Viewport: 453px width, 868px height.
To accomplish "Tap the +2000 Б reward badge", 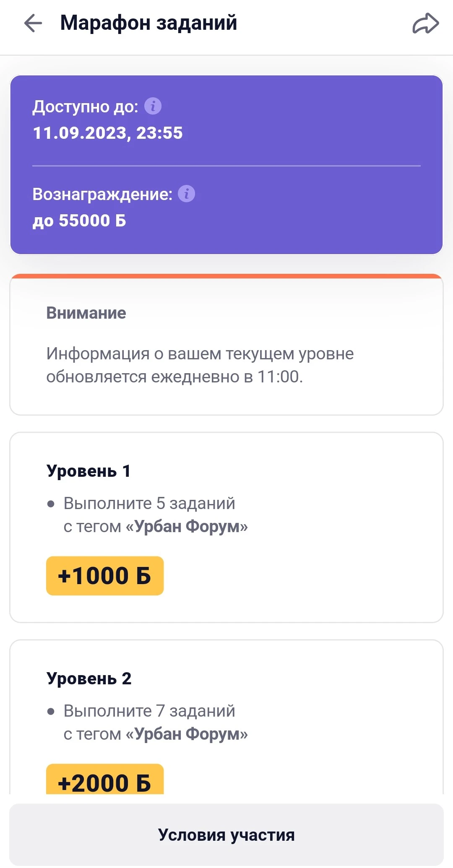I will 105,779.
